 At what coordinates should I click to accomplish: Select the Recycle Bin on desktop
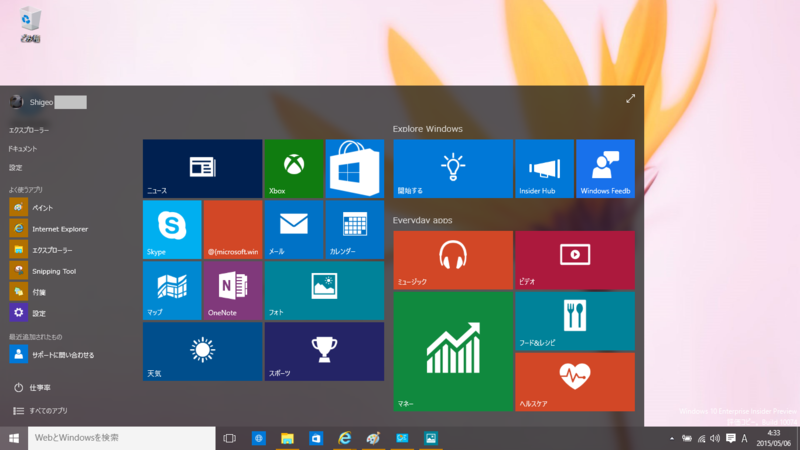tap(30, 24)
